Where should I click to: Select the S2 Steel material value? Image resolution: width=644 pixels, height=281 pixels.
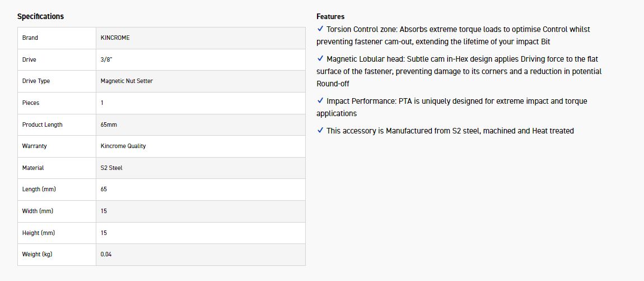pos(111,168)
